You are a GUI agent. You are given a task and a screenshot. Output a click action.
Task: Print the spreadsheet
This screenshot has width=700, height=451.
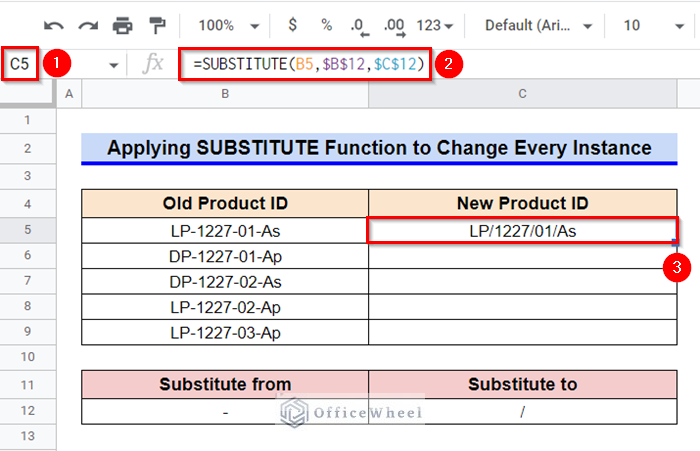click(x=122, y=26)
